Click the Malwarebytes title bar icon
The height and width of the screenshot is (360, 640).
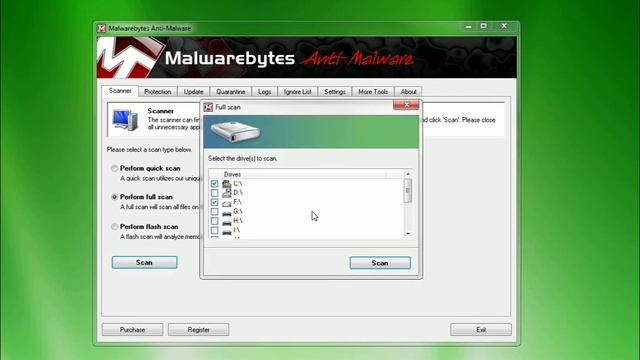click(x=101, y=28)
